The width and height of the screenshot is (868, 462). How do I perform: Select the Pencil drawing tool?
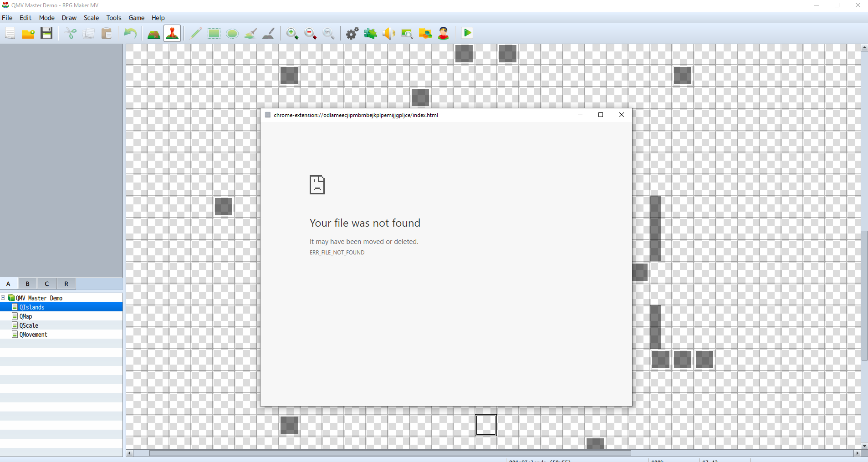pyautogui.click(x=196, y=33)
